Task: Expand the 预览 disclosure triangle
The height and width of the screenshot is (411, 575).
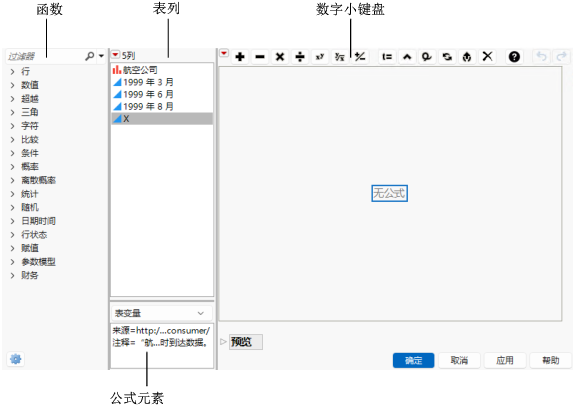Action: point(223,342)
